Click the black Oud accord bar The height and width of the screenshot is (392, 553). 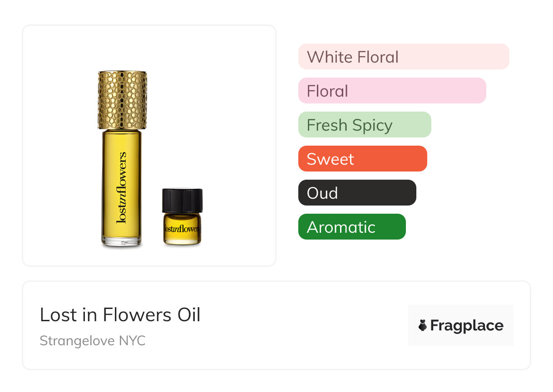tap(357, 193)
